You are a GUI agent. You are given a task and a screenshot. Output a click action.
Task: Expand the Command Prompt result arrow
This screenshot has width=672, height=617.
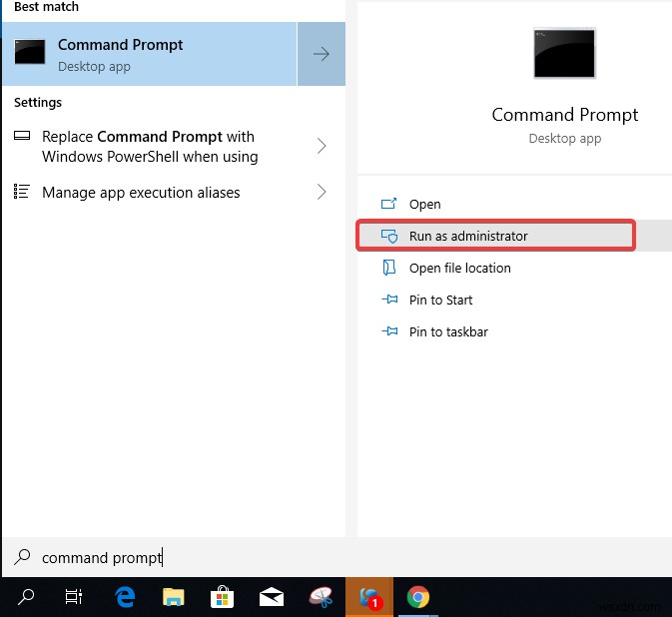click(x=321, y=54)
